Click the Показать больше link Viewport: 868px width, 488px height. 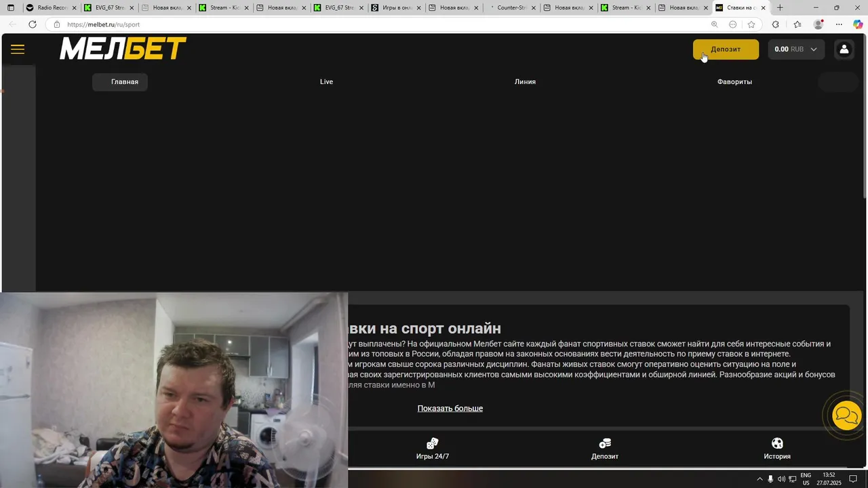tap(450, 408)
